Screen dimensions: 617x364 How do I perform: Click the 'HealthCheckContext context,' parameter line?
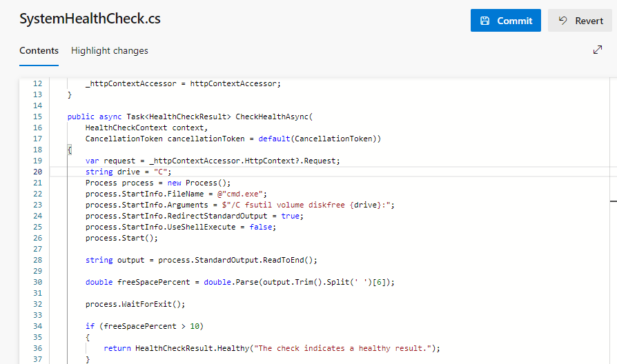146,128
